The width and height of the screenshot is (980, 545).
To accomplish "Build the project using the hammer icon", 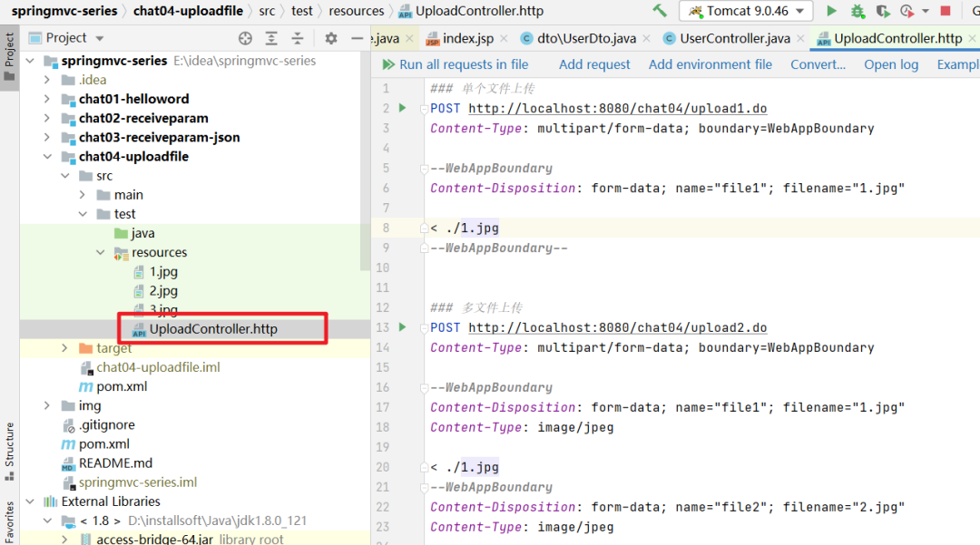I will point(661,12).
